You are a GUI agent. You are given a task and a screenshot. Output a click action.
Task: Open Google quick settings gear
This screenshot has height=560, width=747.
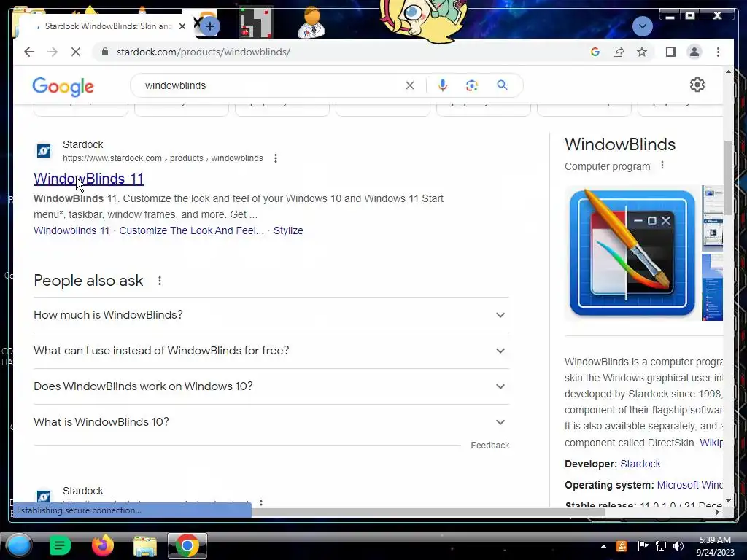(697, 85)
